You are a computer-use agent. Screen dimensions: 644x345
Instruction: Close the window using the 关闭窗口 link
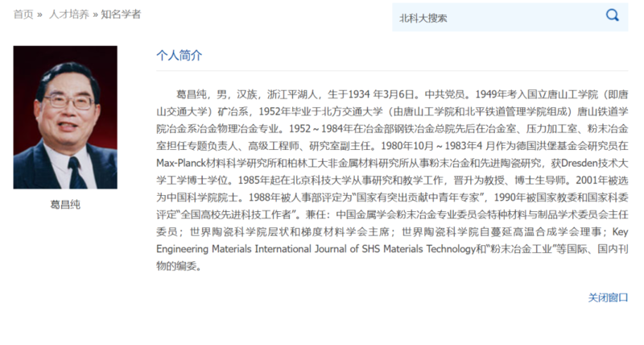tap(608, 297)
